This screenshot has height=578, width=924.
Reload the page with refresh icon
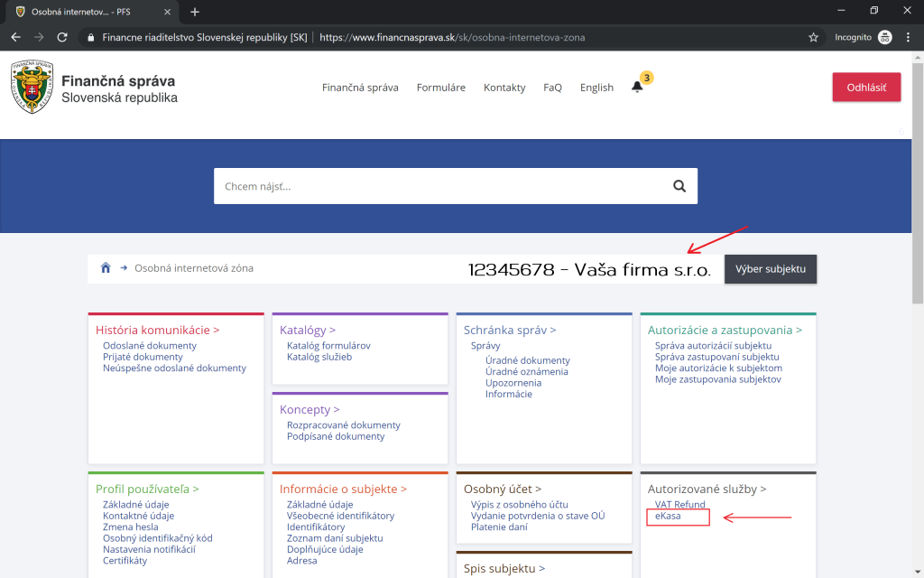[x=62, y=37]
